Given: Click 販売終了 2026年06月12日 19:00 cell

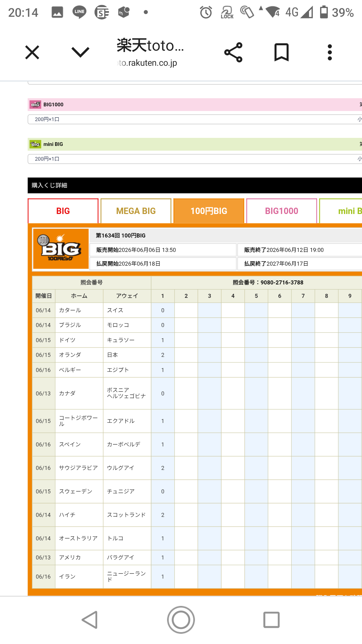Looking at the screenshot, I should 300,250.
